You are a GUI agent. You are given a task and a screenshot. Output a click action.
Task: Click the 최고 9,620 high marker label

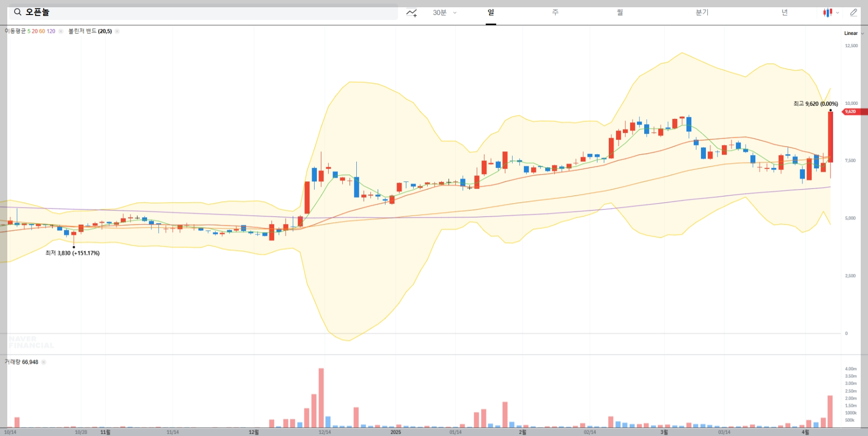click(x=816, y=104)
